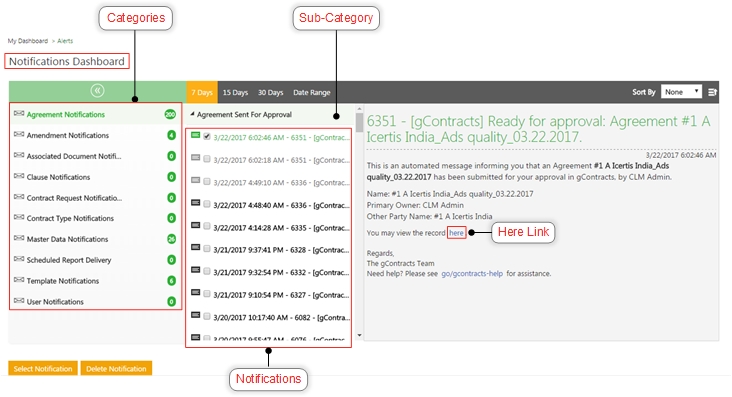732x397 pixels.
Task: Open the record via the here link
Action: 456,233
